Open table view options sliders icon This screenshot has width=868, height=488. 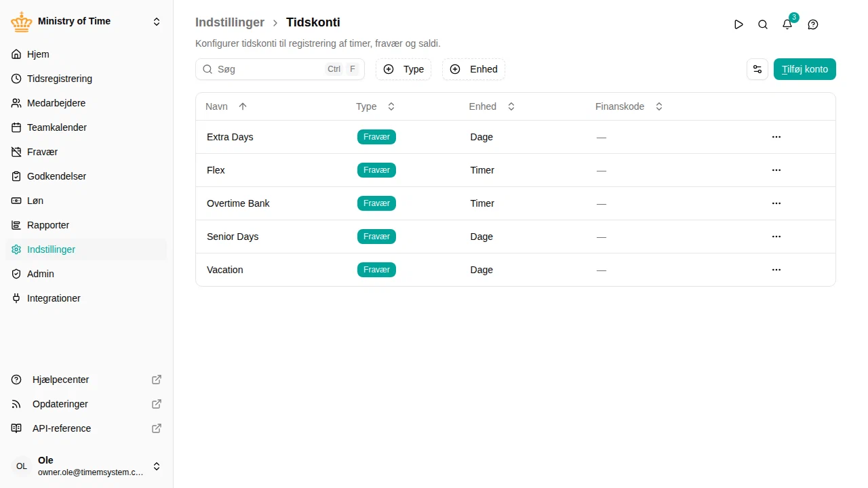coord(757,69)
